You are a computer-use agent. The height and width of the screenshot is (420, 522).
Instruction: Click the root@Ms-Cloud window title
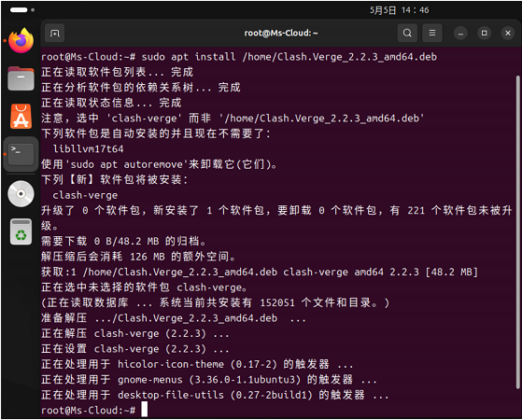coord(281,33)
